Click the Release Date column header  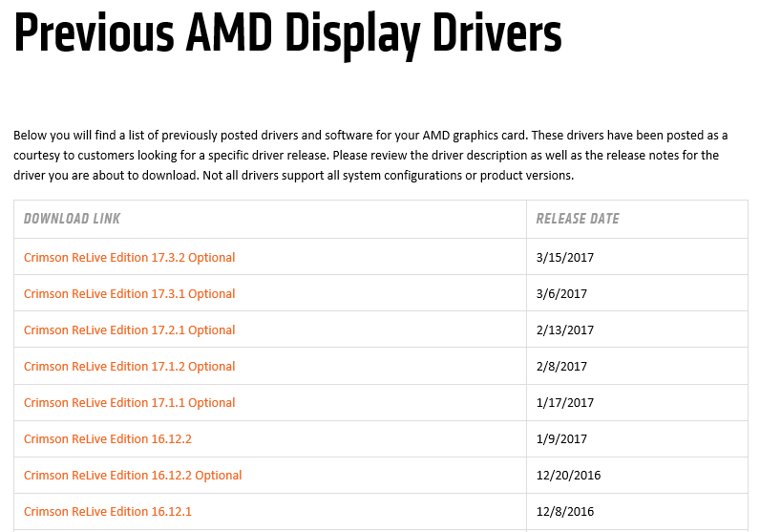point(578,219)
